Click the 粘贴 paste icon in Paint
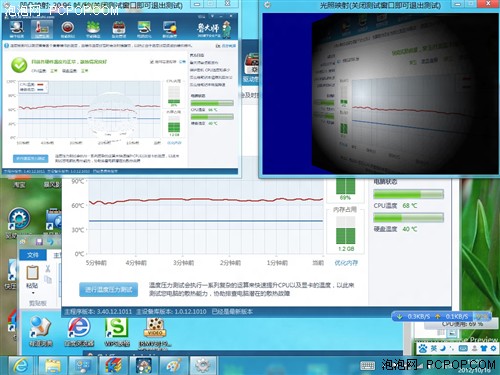 point(32,273)
